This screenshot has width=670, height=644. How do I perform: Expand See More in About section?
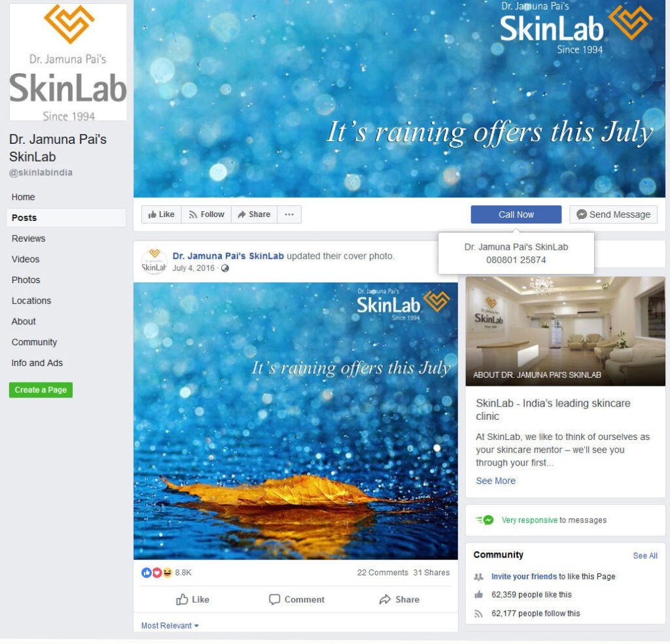496,481
